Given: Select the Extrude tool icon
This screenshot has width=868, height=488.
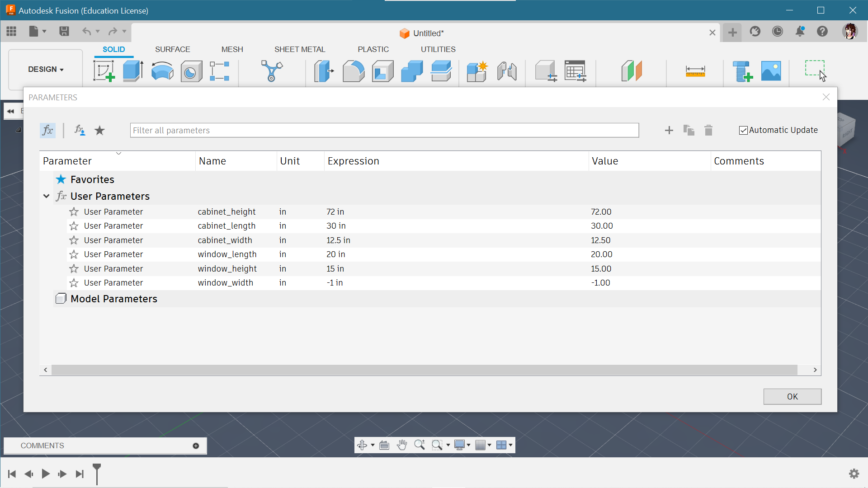Looking at the screenshot, I should [x=133, y=71].
